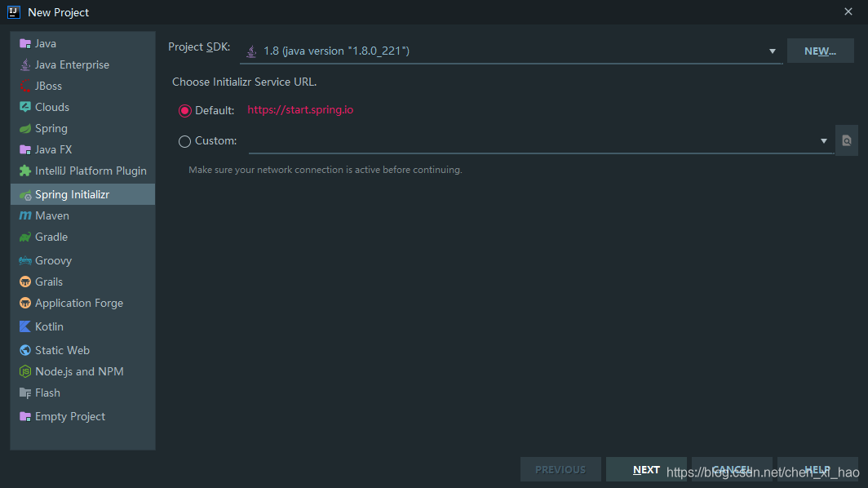
Task: Click the Gradle elephant icon
Action: click(x=25, y=237)
